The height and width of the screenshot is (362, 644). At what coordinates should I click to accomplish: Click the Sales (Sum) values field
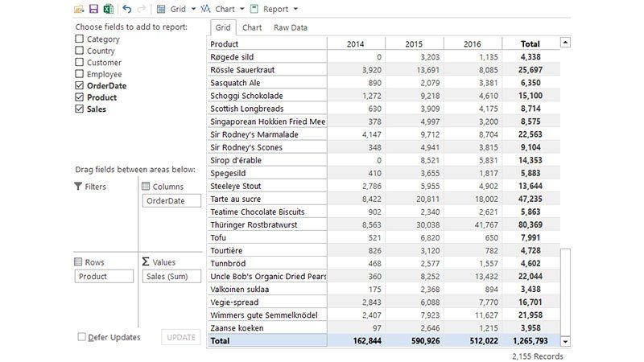[x=171, y=276]
